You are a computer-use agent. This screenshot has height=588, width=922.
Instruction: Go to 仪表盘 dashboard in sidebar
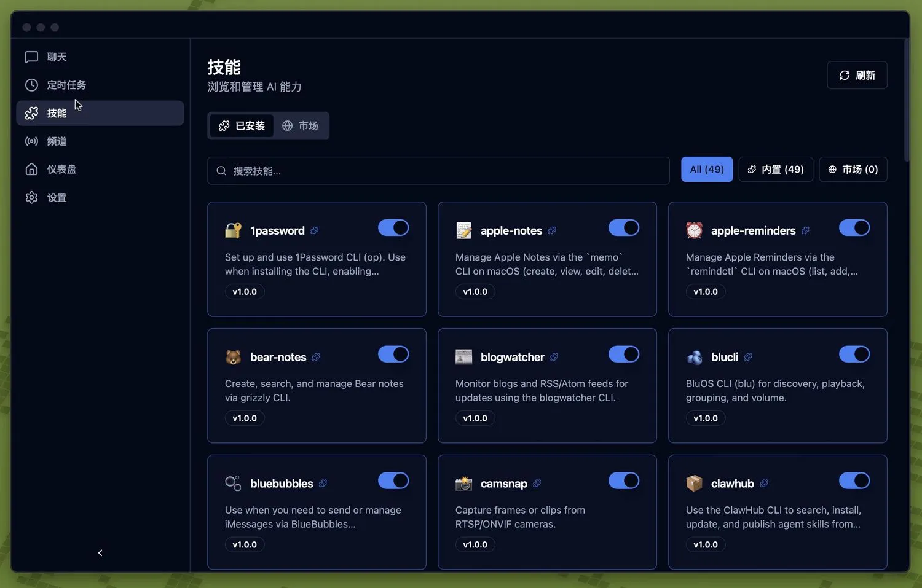coord(100,170)
